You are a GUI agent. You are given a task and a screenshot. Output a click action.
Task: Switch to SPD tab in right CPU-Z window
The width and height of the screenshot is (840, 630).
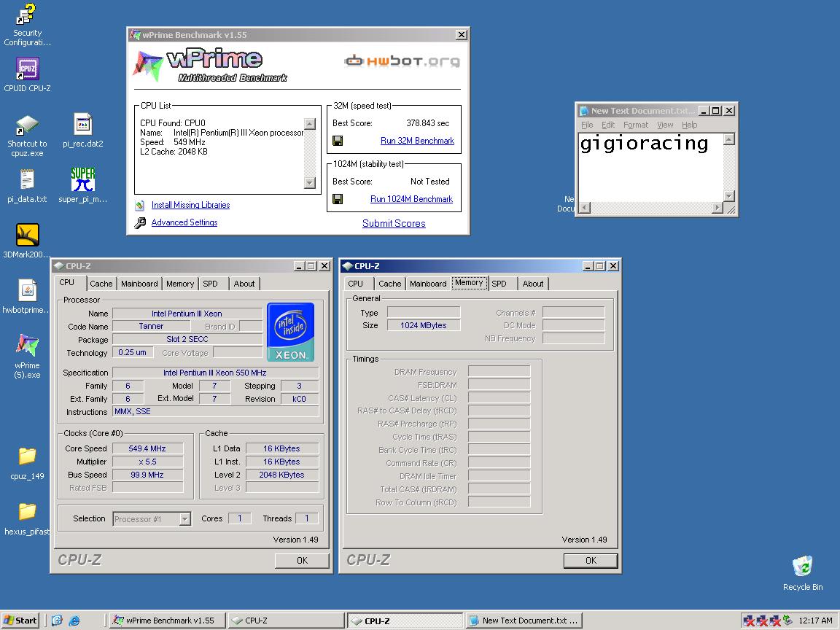tap(499, 284)
